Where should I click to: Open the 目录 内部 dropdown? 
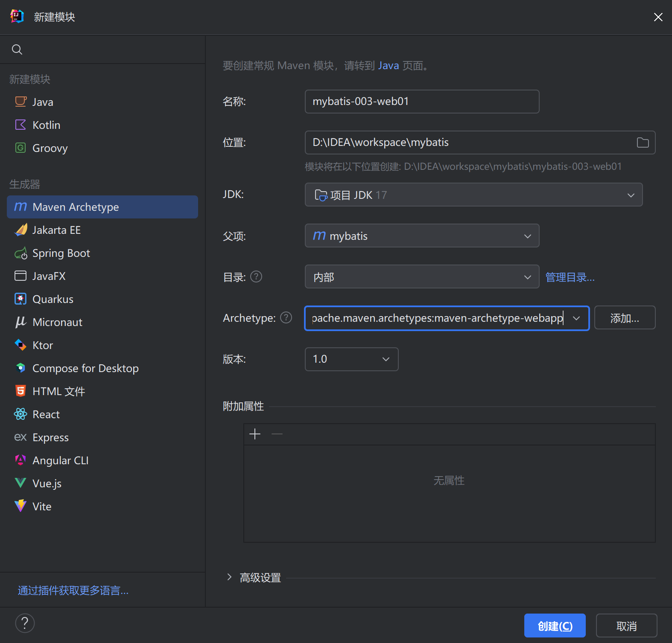[x=422, y=276]
